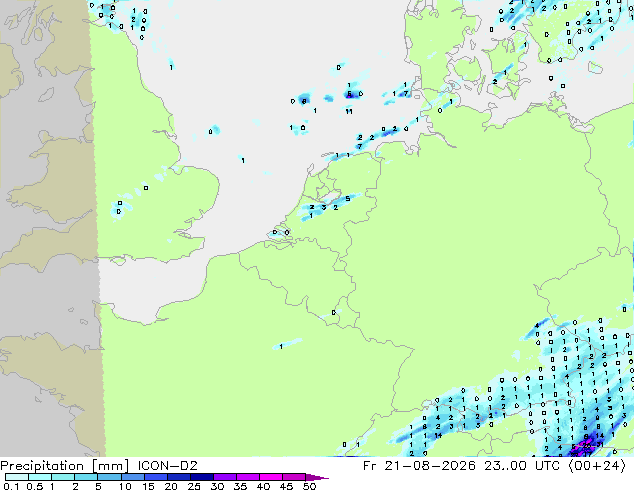Select the legend swatch between 20 and 25
Image resolution: width=634 pixels, height=490 pixels.
(179, 477)
